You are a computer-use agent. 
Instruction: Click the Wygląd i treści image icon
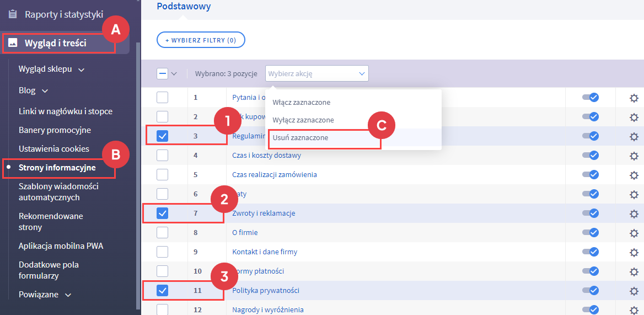click(13, 43)
